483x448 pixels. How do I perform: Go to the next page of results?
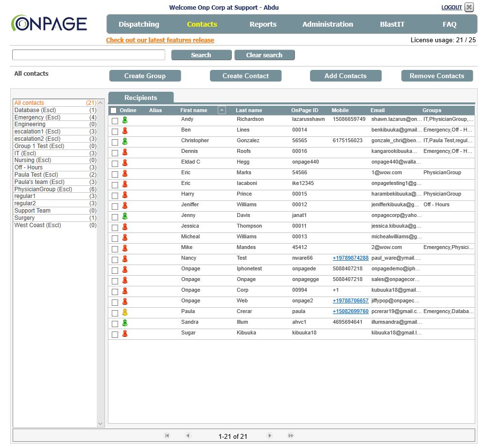tap(270, 435)
